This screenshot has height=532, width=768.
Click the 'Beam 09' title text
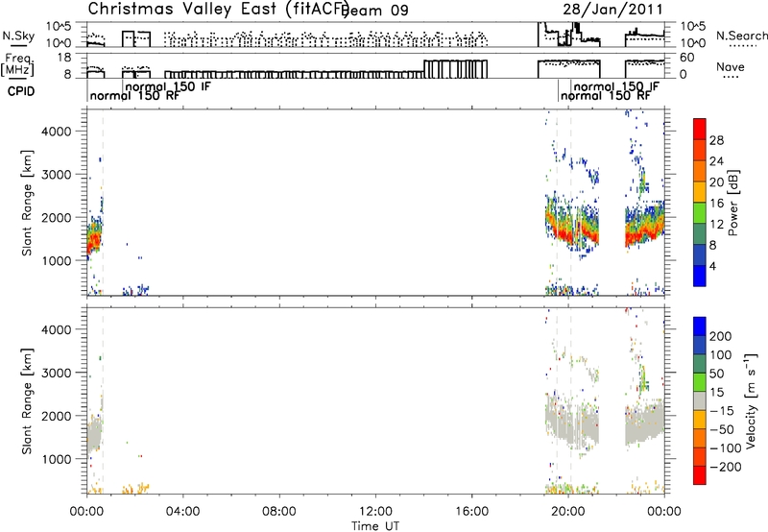[x=374, y=11]
